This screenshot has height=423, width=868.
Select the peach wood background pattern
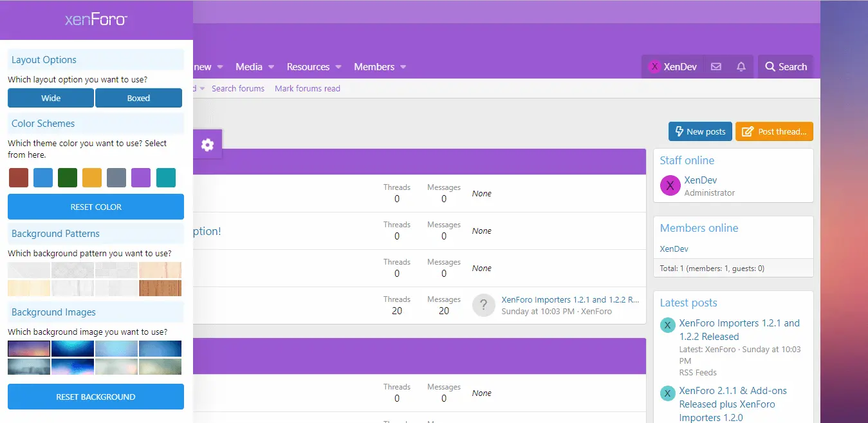tap(160, 270)
